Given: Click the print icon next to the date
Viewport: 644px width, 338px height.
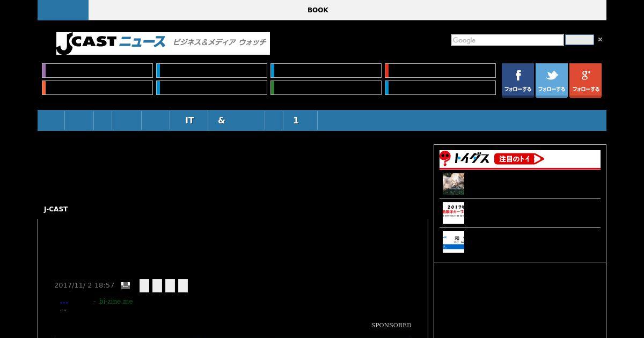Looking at the screenshot, I should coord(126,285).
